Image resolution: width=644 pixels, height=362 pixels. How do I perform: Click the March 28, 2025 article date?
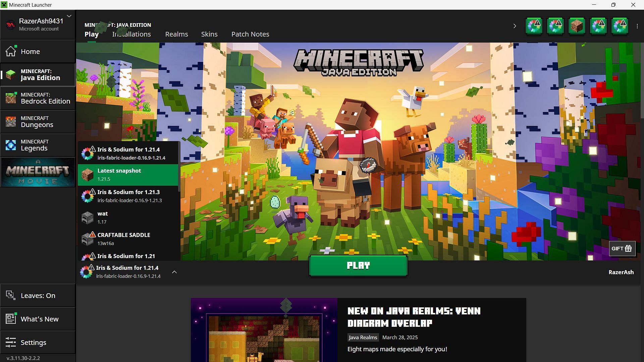coord(400,337)
